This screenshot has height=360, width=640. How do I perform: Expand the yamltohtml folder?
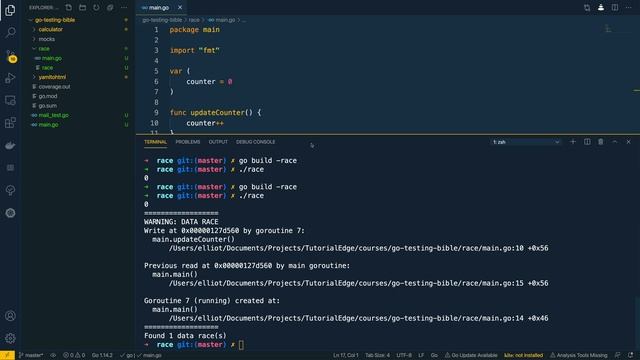tap(52, 77)
